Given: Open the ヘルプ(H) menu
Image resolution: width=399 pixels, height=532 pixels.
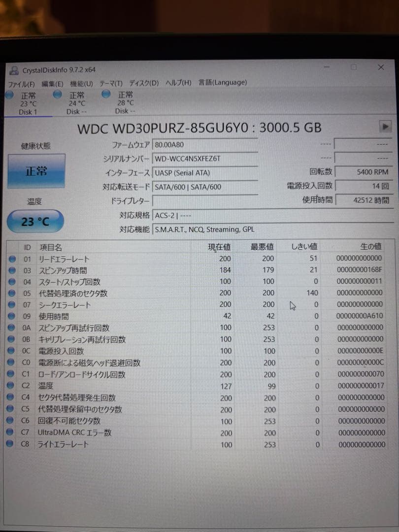Looking at the screenshot, I should (178, 82).
